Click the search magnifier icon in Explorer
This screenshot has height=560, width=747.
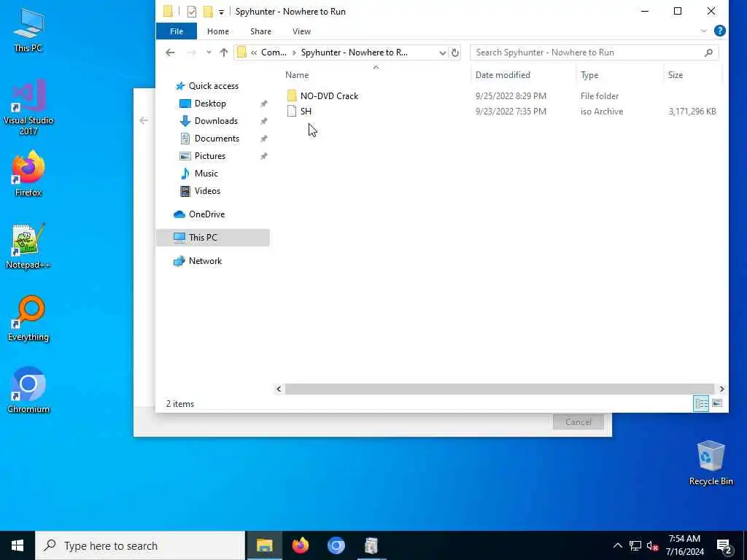(708, 52)
